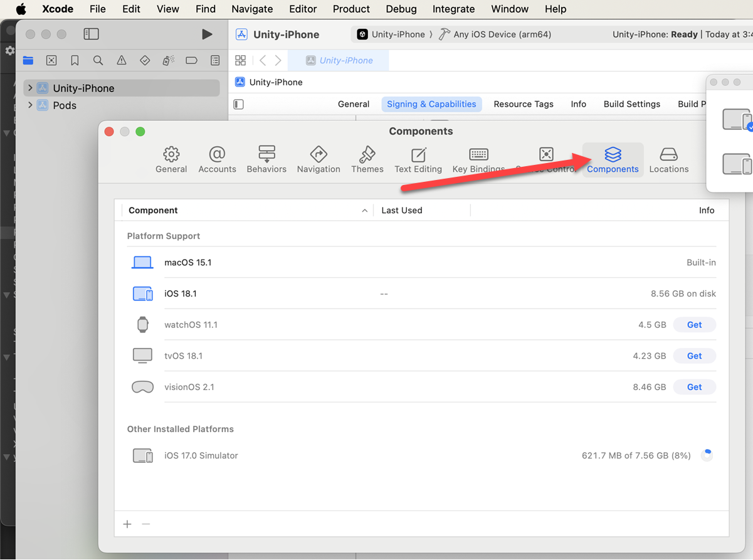
Task: Open the related items grid menu
Action: pyautogui.click(x=240, y=60)
